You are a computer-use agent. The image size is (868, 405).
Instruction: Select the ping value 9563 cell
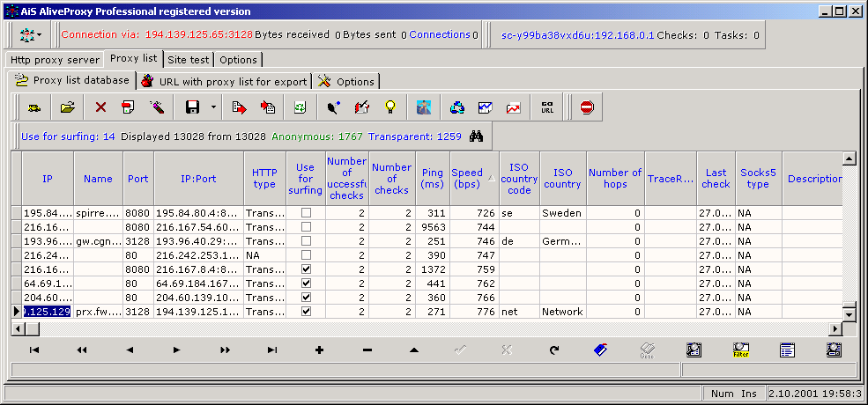pos(433,227)
